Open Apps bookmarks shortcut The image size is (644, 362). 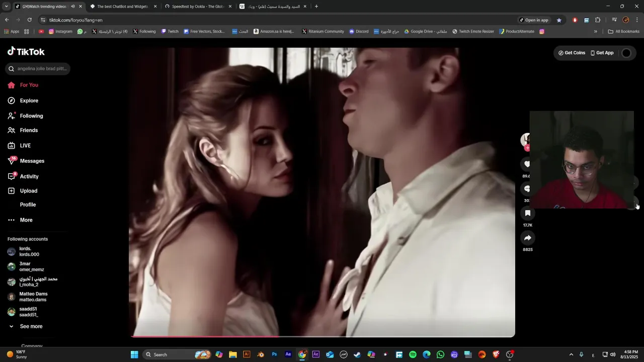(12, 31)
